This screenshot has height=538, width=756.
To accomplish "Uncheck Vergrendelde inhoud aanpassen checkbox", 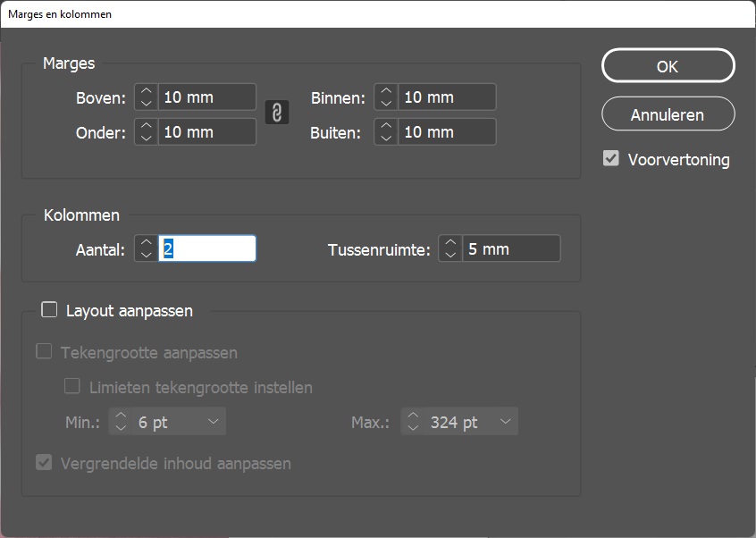I will click(x=44, y=463).
